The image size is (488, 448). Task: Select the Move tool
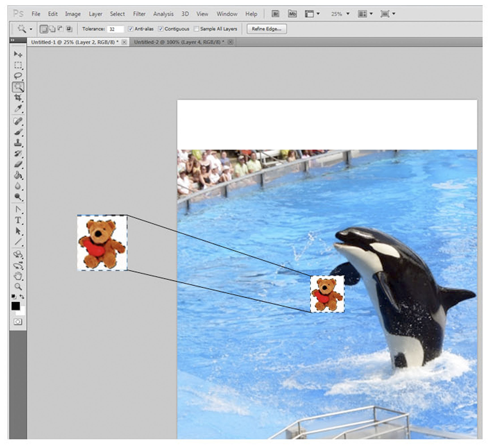[x=18, y=54]
